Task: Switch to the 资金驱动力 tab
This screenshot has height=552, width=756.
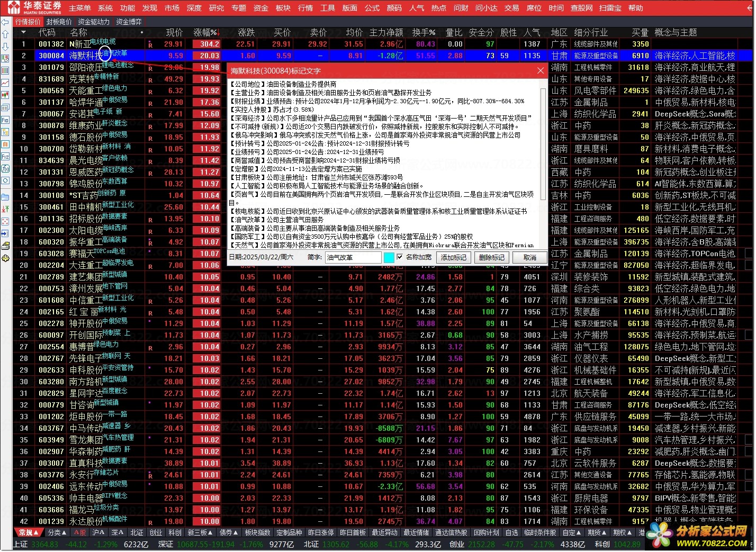Action: (x=94, y=22)
